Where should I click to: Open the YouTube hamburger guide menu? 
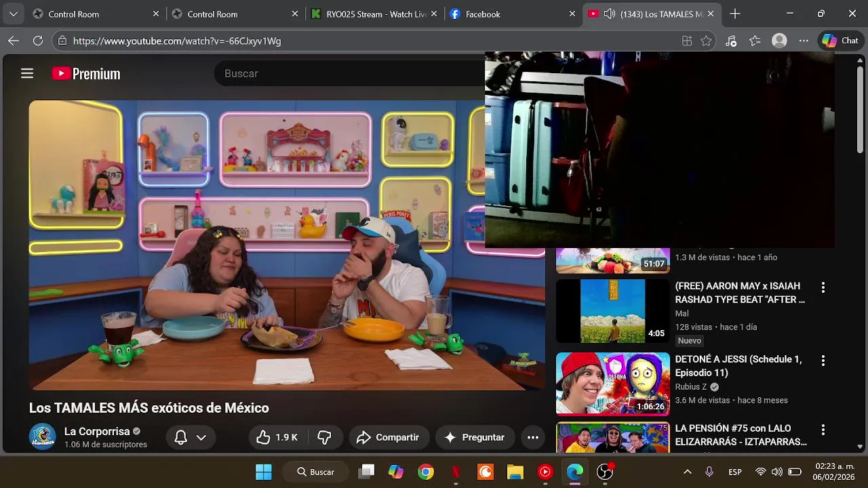click(x=27, y=73)
